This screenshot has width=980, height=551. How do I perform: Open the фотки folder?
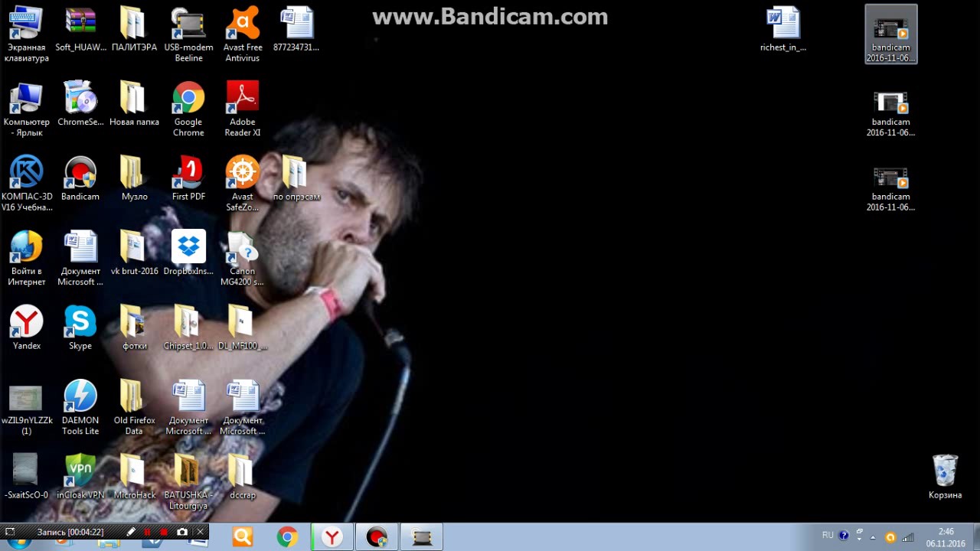(134, 329)
